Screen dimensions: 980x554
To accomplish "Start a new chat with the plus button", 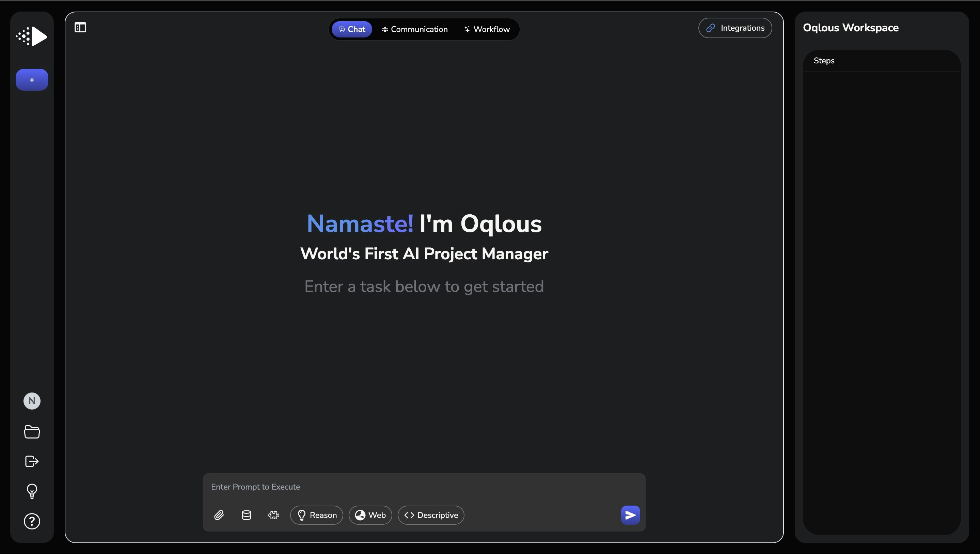I will coord(32,80).
